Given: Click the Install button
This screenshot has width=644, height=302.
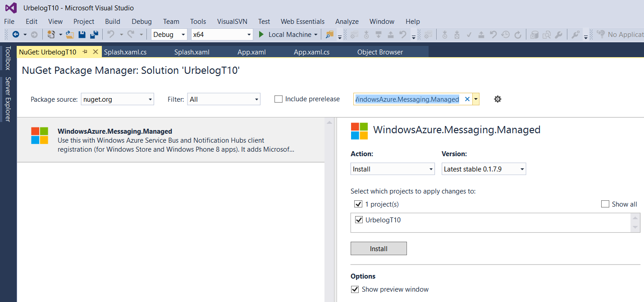Looking at the screenshot, I should coord(379,249).
